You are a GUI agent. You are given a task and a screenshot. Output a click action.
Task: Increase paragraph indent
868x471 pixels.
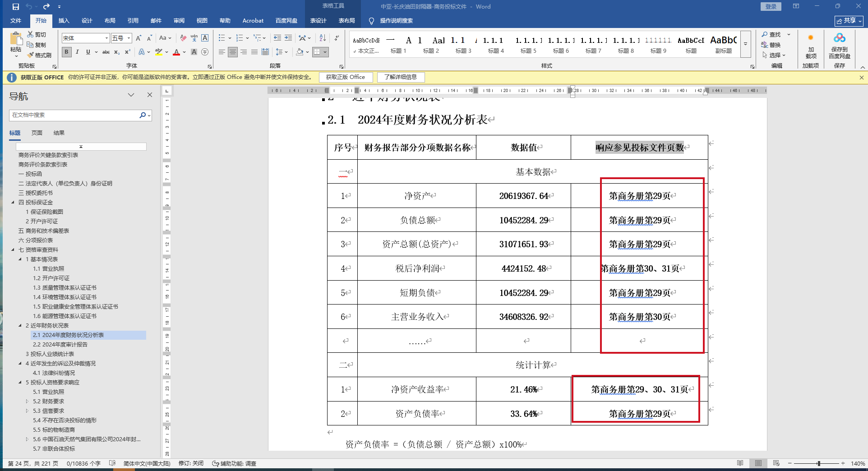288,38
